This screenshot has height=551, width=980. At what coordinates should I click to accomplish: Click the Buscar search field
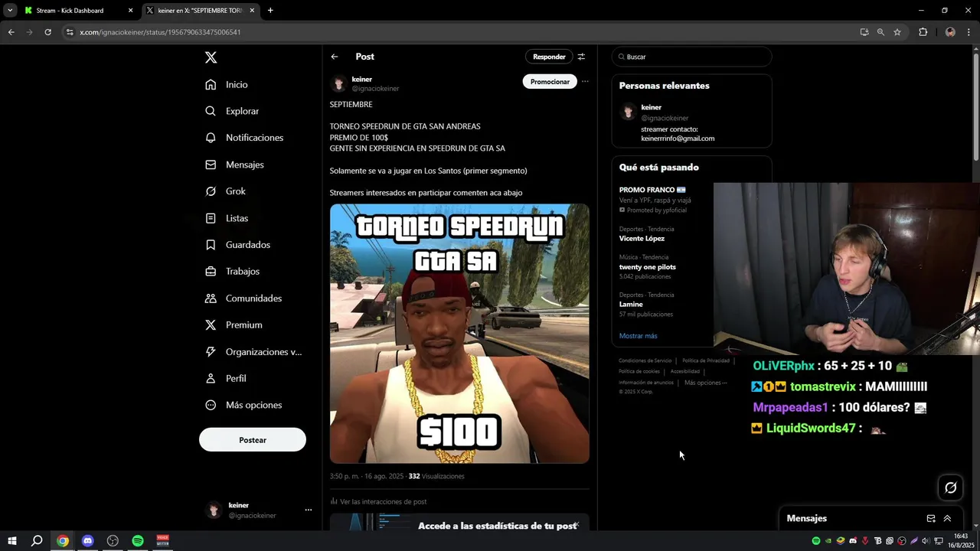[x=691, y=57]
